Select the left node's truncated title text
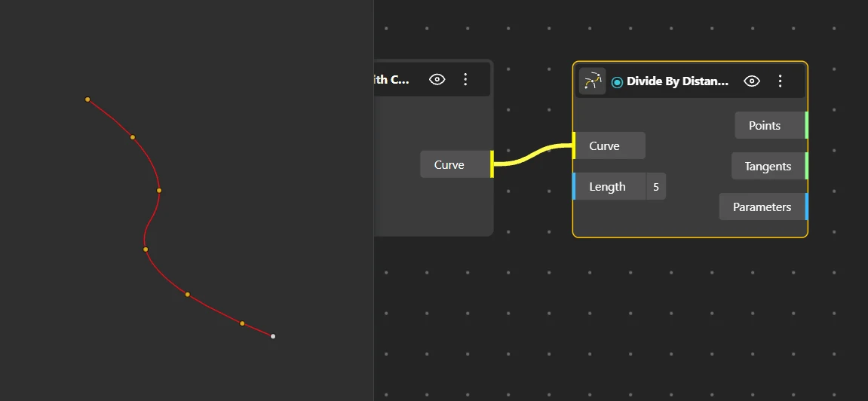The image size is (868, 401). [391, 80]
